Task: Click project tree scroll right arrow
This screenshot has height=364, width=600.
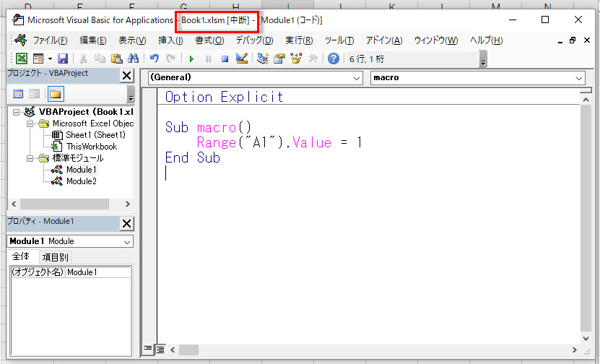Action: [128, 204]
